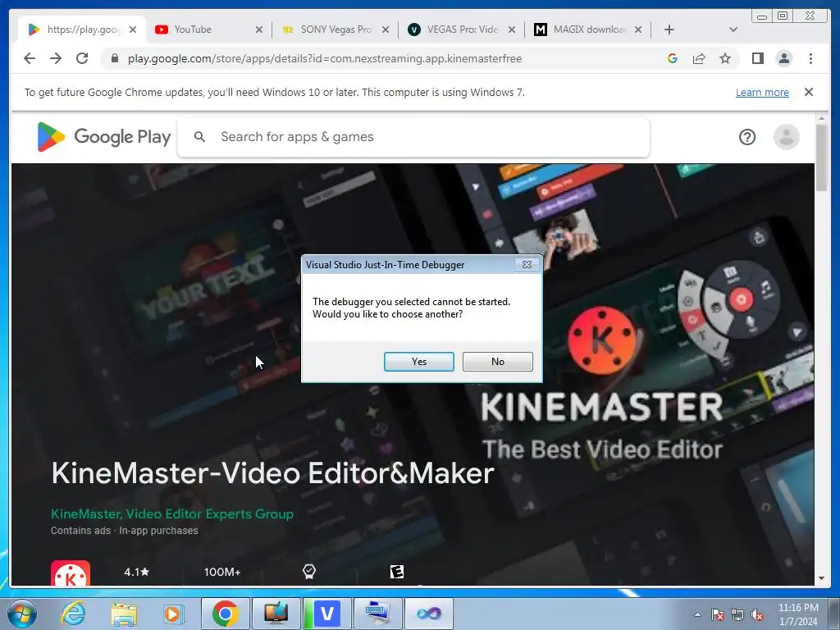
Task: Click the VEGAS V icon in the taskbar
Action: [x=327, y=614]
